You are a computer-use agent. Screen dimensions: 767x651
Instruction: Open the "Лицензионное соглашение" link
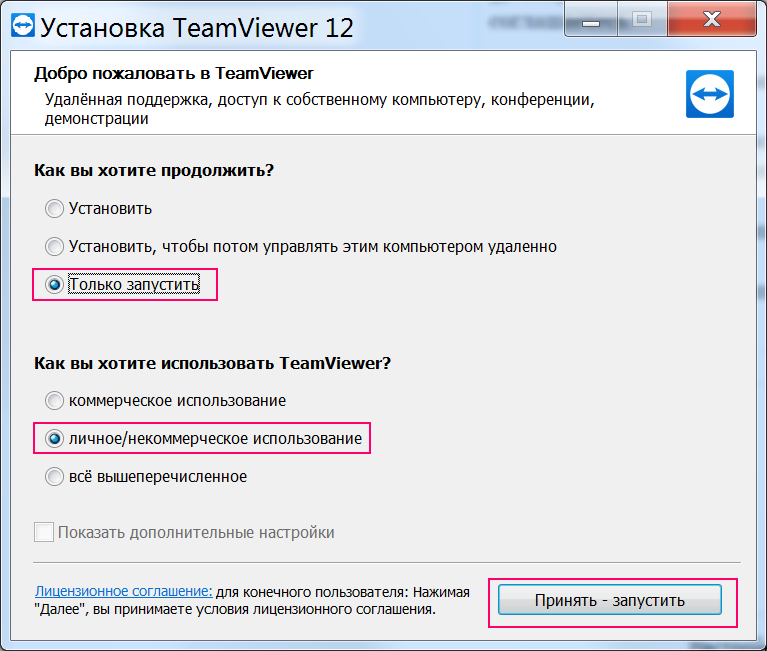123,591
